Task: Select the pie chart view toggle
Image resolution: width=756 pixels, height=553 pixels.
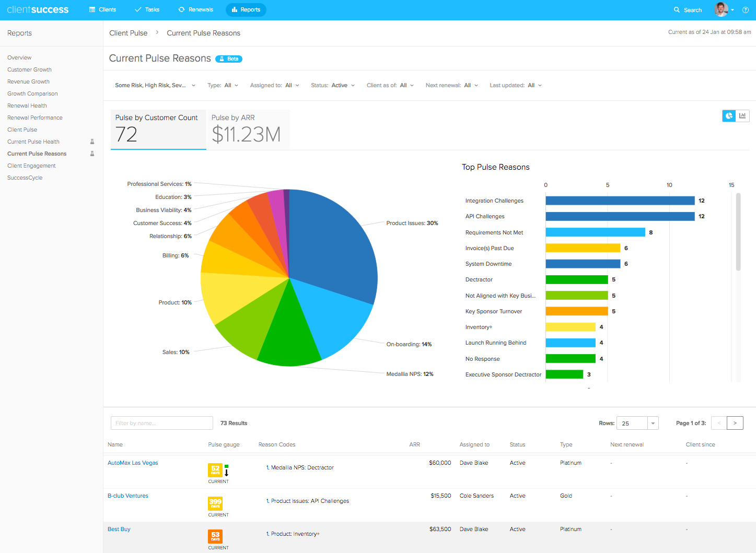Action: [x=728, y=115]
